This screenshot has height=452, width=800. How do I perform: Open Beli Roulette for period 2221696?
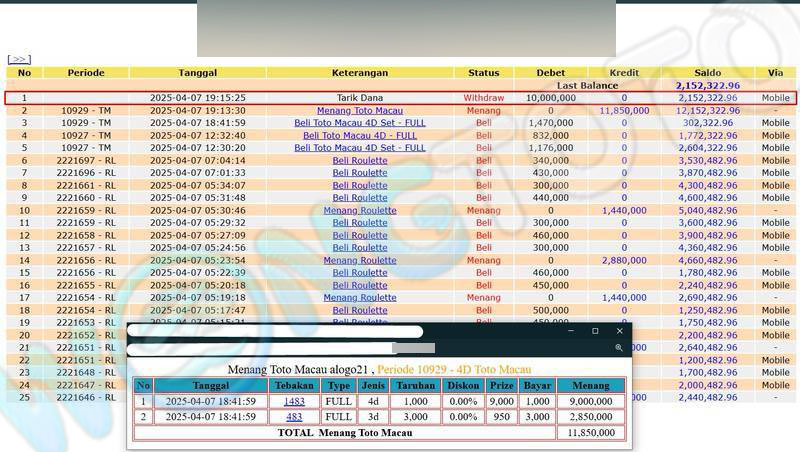(x=359, y=173)
